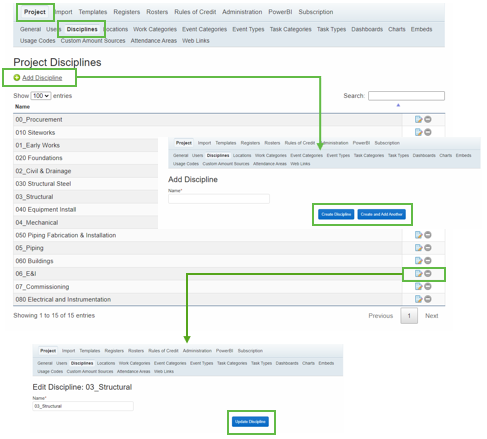Click the Update Discipline button
487x439 pixels.
(x=250, y=422)
